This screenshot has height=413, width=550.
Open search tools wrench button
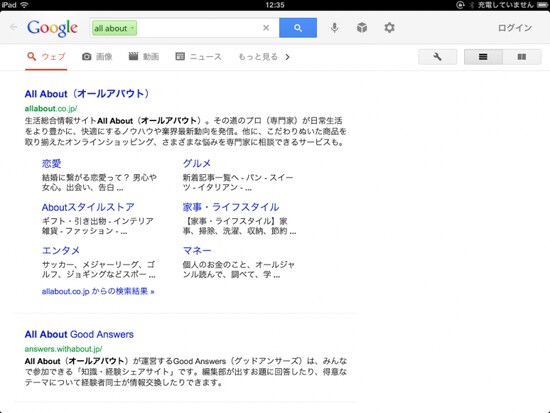437,57
